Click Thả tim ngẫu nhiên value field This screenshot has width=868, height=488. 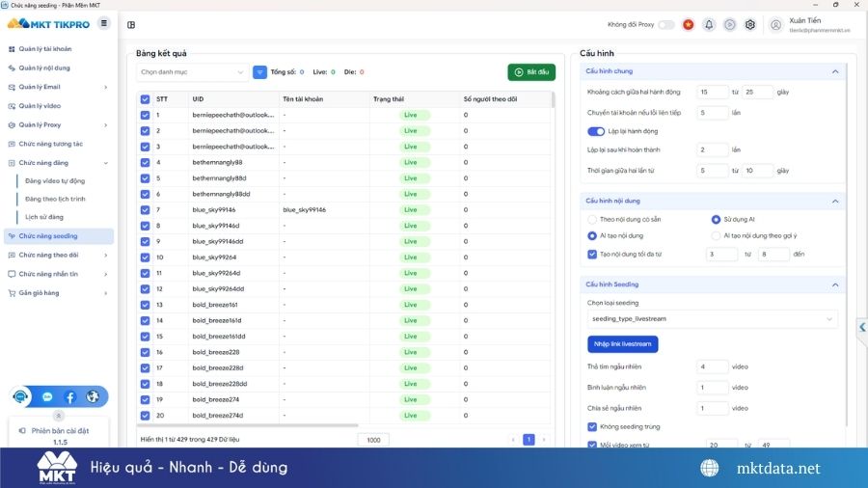coord(712,366)
